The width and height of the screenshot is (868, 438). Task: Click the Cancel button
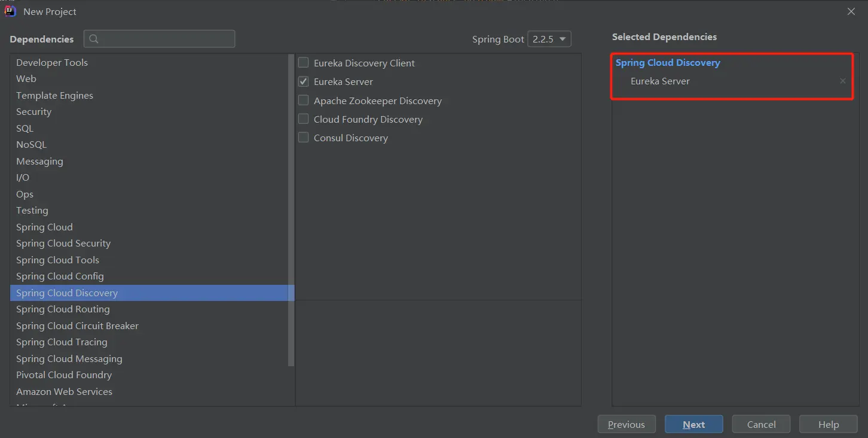coord(761,424)
